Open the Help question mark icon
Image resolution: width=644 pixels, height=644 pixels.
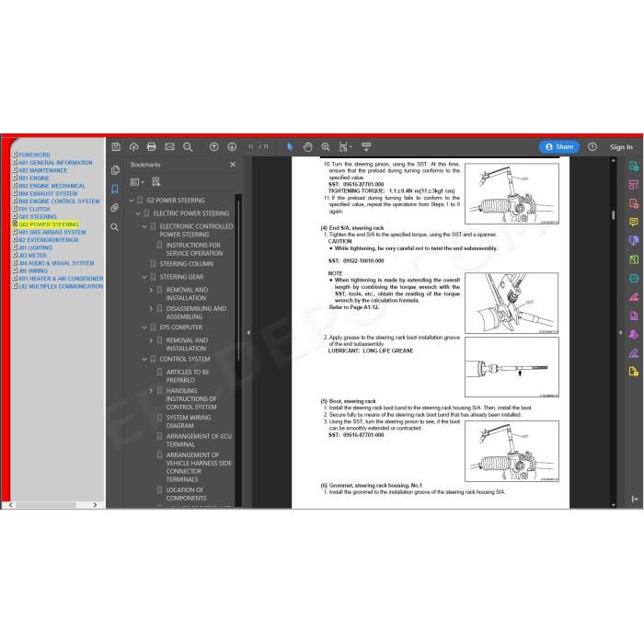point(592,146)
